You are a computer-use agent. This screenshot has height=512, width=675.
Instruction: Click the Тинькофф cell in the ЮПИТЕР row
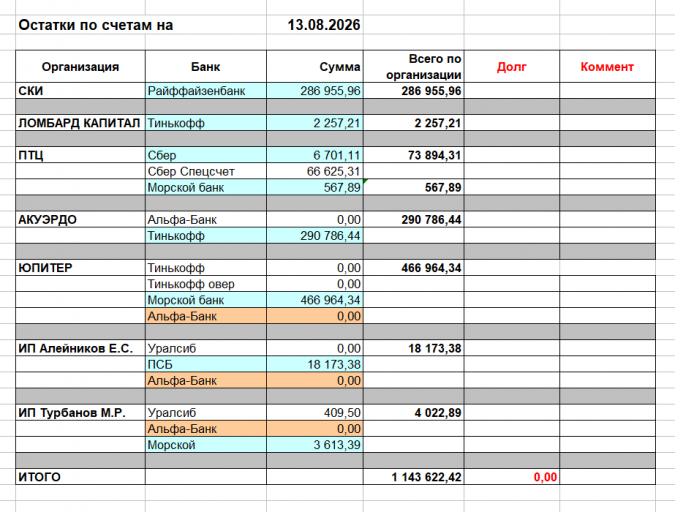206,268
